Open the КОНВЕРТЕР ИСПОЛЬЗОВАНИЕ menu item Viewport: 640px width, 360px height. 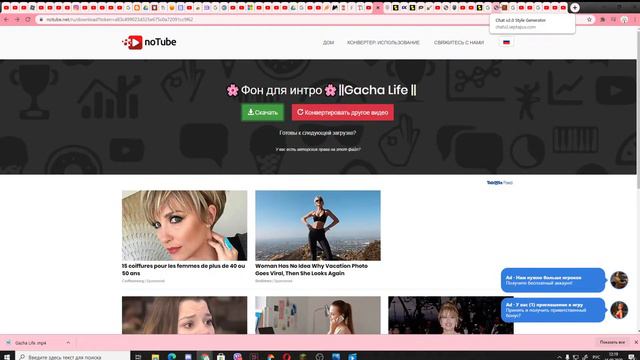(x=383, y=42)
